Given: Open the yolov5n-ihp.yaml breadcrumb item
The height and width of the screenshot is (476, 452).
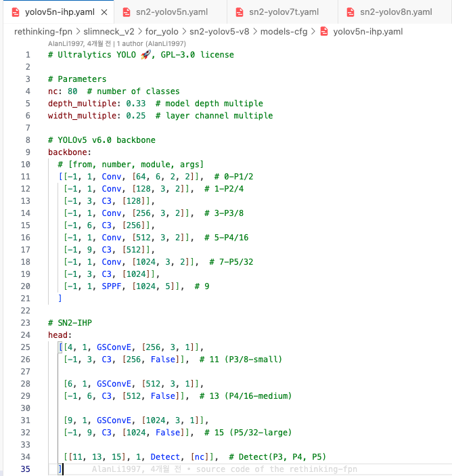Looking at the screenshot, I should point(367,32).
